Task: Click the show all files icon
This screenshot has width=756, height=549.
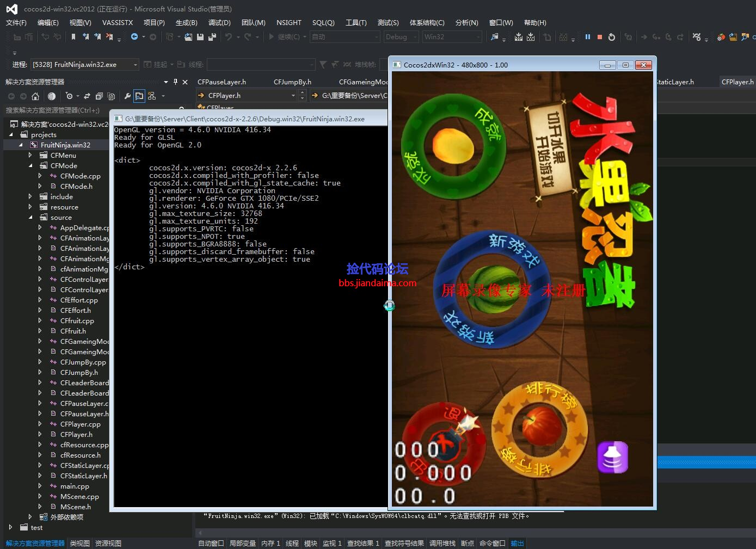Action: tap(111, 96)
